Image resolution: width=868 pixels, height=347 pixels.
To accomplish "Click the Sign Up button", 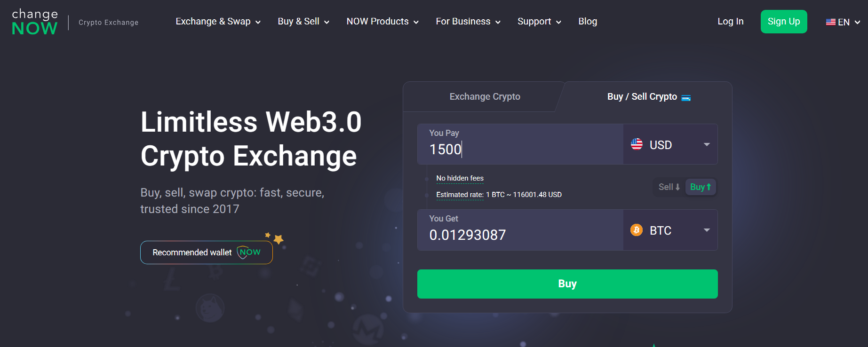I will click(784, 22).
